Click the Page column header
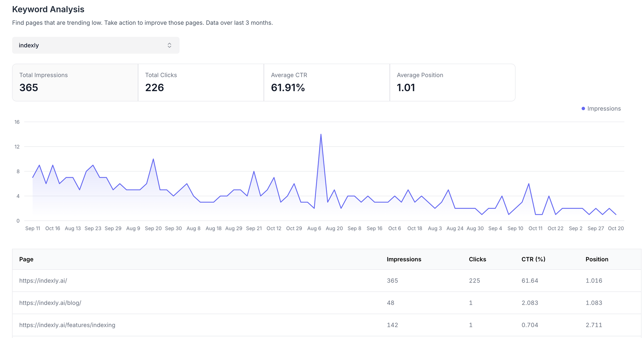Image resolution: width=644 pixels, height=338 pixels. [x=26, y=259]
